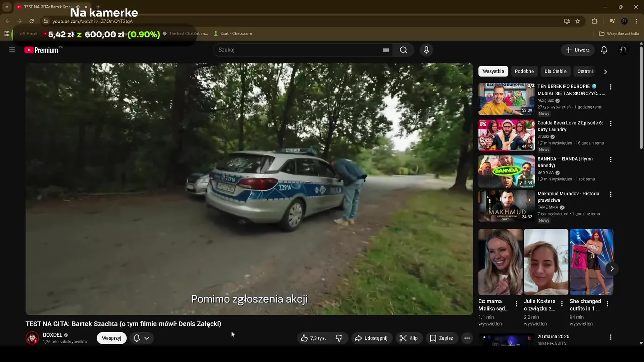
Task: Click the Utwórz create button
Action: (578, 50)
